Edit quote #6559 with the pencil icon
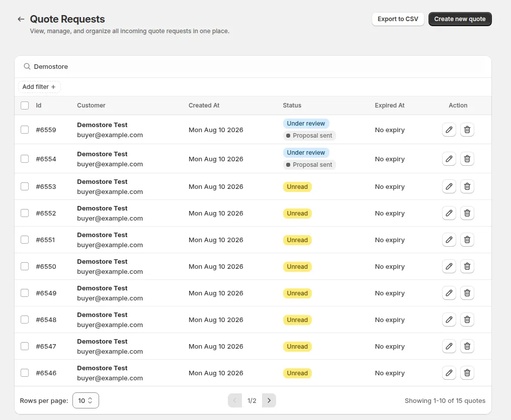The image size is (511, 420). pyautogui.click(x=449, y=130)
